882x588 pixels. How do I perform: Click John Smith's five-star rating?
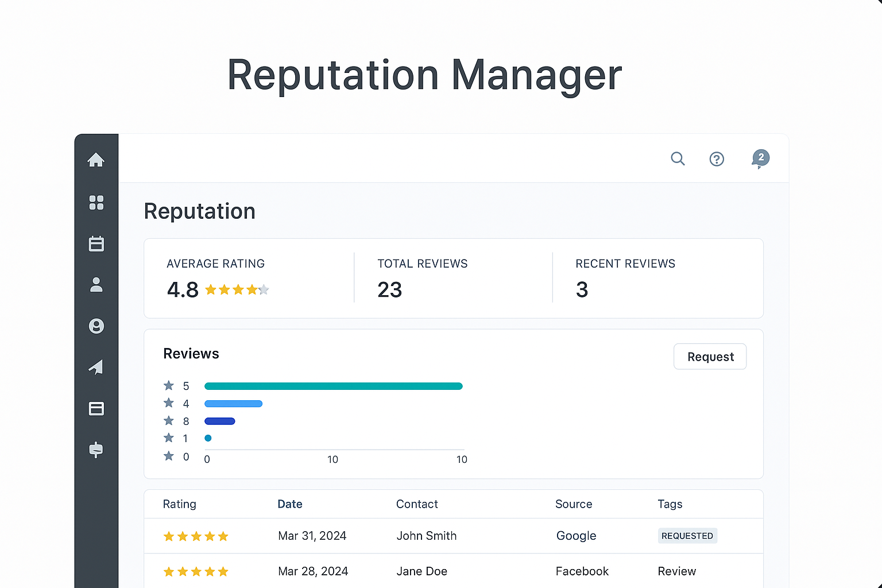coord(196,536)
